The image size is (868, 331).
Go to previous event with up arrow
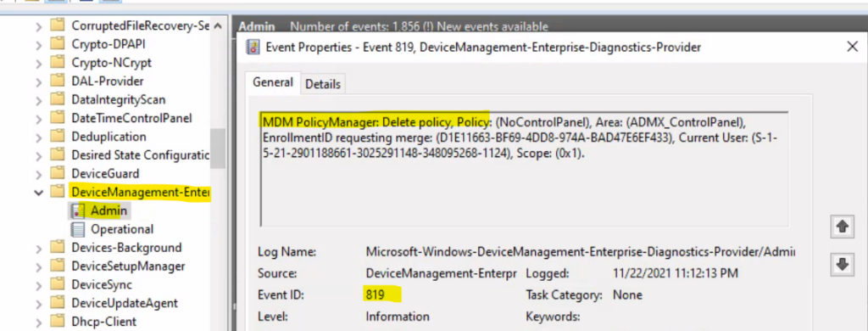842,227
